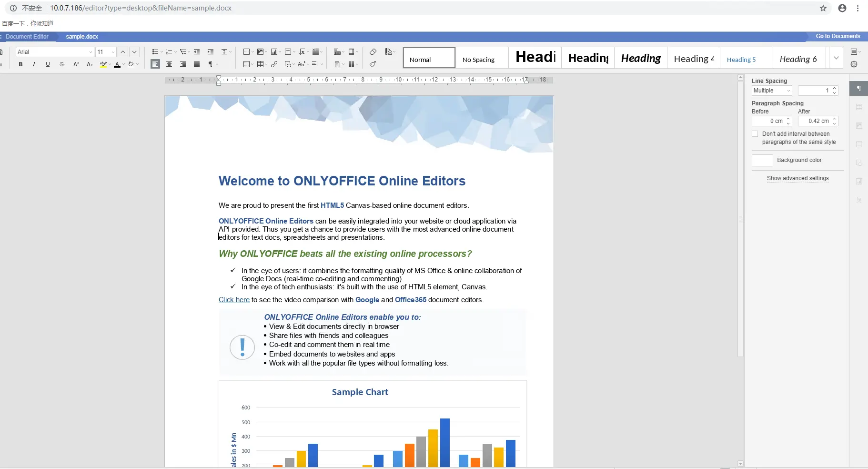Open the font name dropdown
This screenshot has width=868, height=469.
click(x=91, y=52)
